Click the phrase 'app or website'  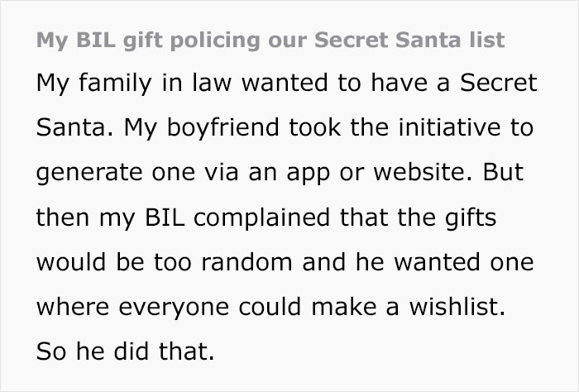coord(376,176)
